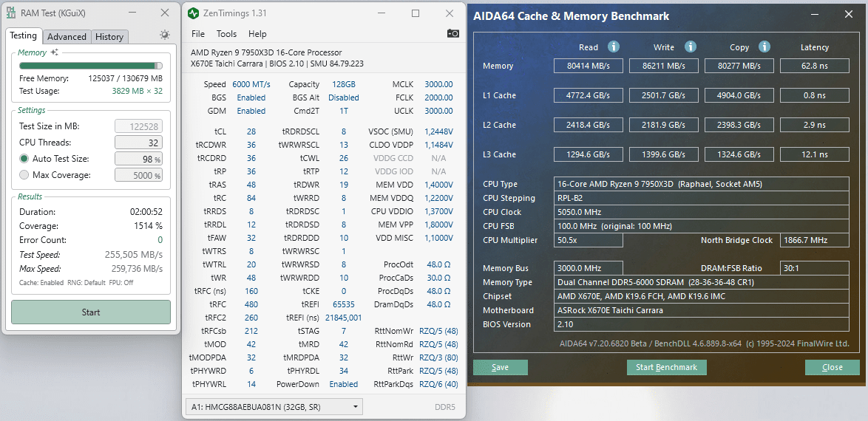The width and height of the screenshot is (868, 421).
Task: Click PowerDown Enabled value
Action: coord(344,384)
